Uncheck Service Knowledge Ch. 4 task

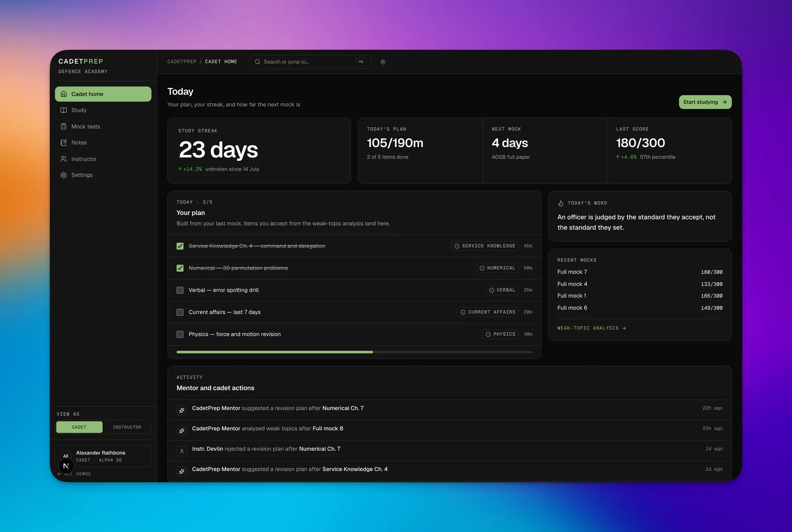coord(180,246)
